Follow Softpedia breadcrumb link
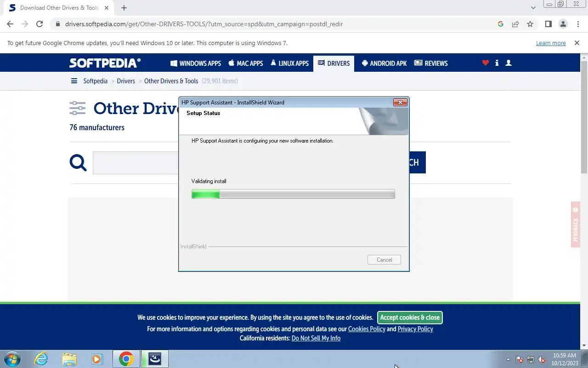588x368 pixels. (95, 81)
